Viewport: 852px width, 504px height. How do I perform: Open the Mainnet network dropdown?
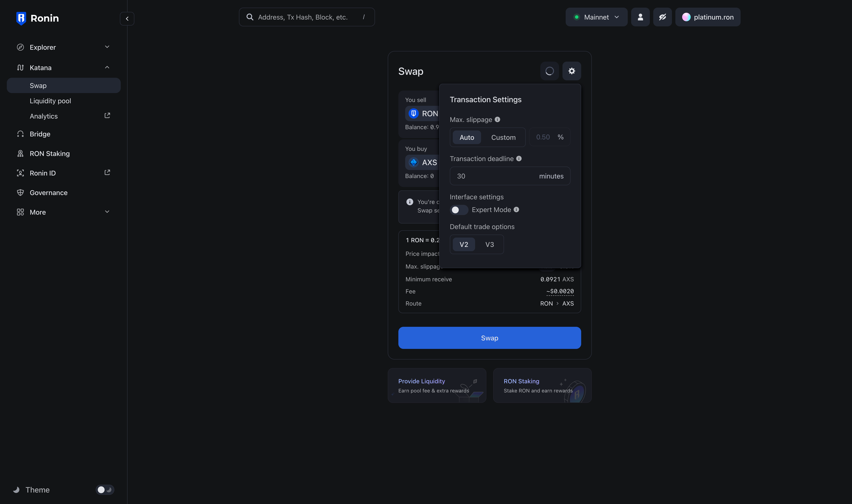click(x=596, y=17)
